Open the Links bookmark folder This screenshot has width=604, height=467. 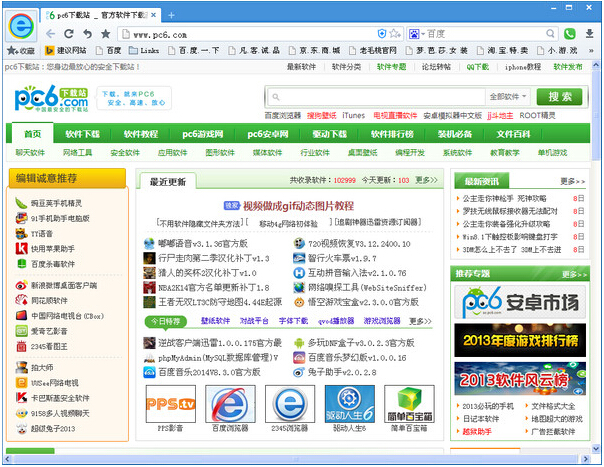coord(144,50)
